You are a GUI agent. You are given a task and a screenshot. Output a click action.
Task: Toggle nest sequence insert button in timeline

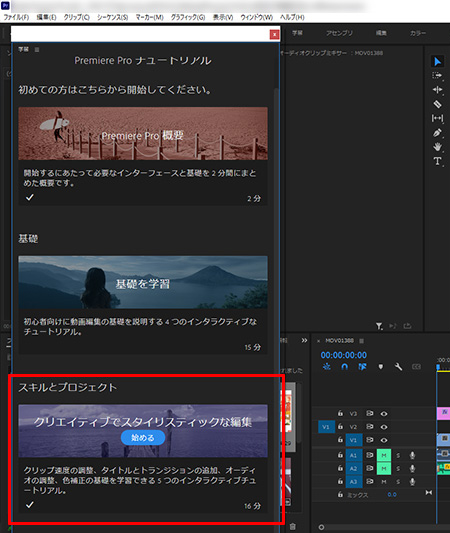pos(327,367)
